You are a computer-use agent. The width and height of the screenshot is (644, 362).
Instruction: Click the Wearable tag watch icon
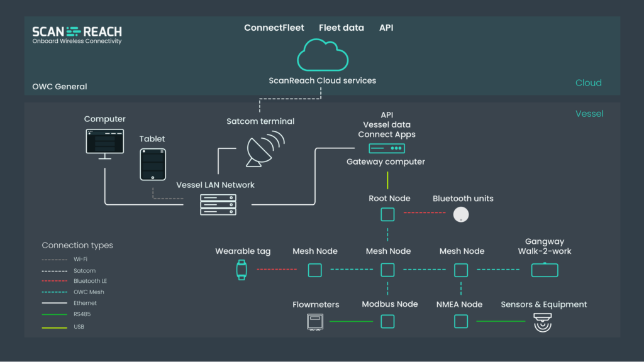pyautogui.click(x=241, y=270)
